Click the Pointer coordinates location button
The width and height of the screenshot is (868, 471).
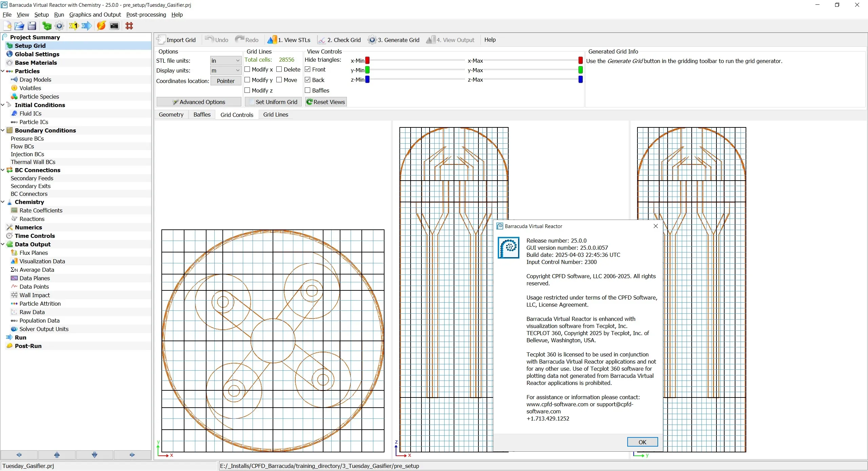pos(225,81)
